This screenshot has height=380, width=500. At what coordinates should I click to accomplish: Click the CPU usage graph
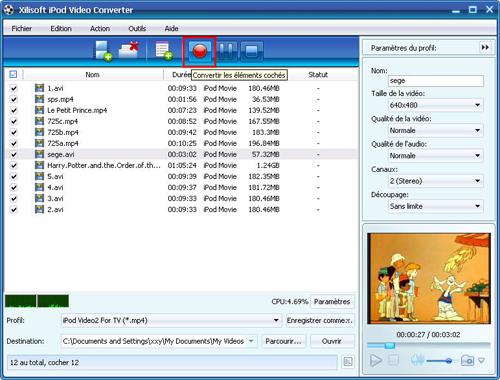37,301
